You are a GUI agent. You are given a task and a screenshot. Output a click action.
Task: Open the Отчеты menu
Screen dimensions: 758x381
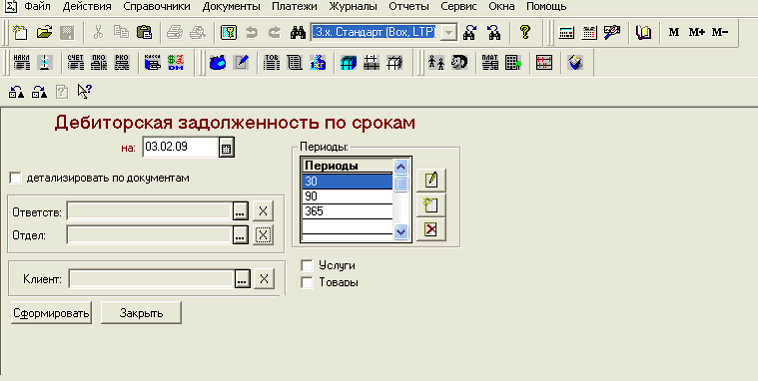(409, 7)
